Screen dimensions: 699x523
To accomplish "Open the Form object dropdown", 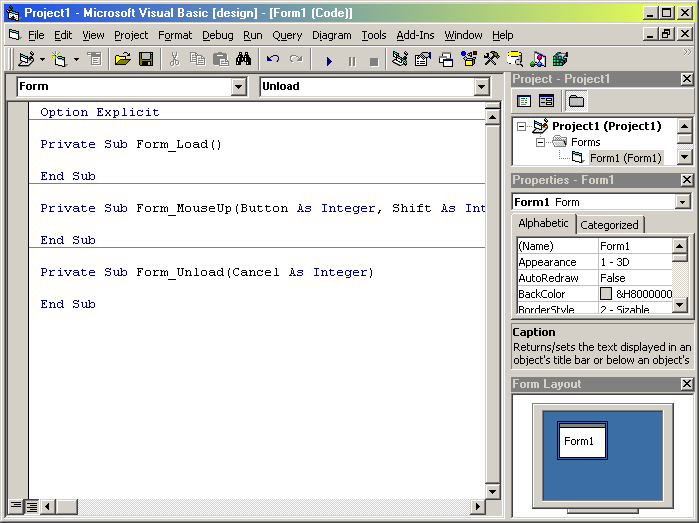I will click(x=238, y=86).
